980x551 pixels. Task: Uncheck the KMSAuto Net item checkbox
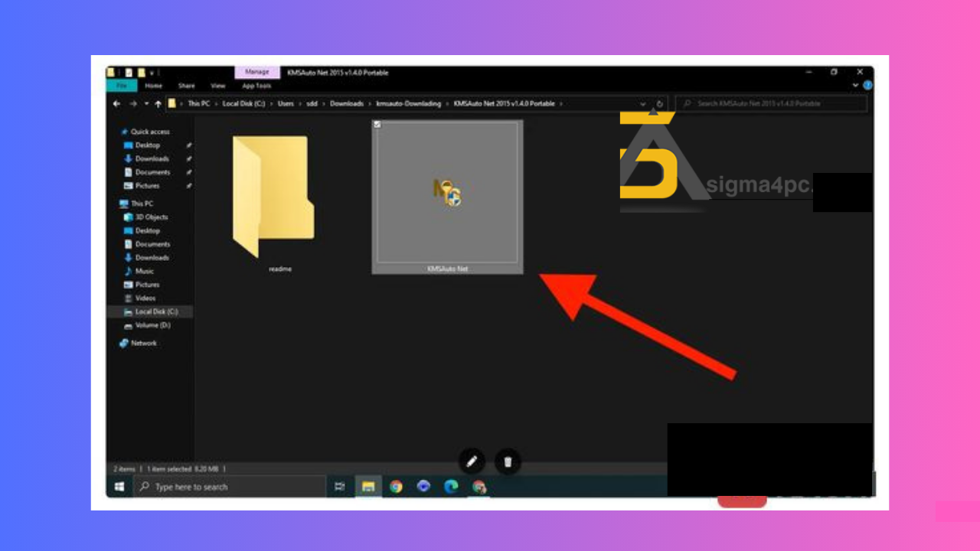377,125
